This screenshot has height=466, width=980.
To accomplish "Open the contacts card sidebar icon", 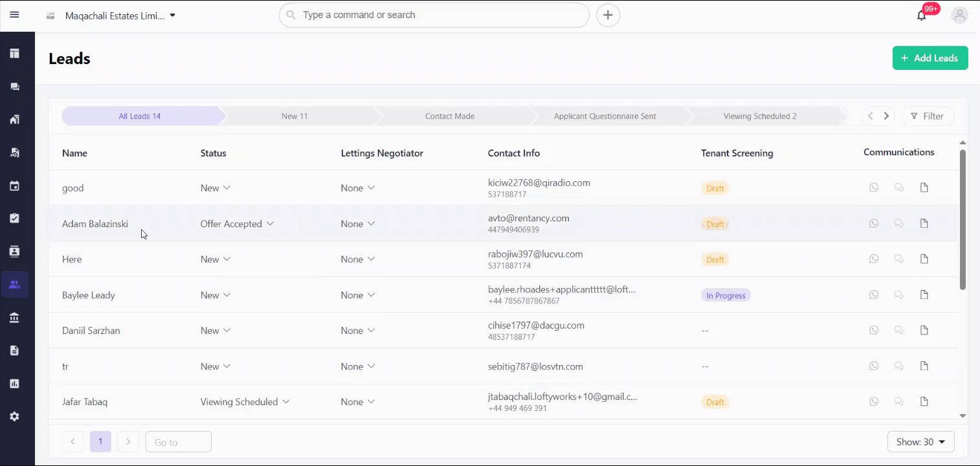I will pos(14,251).
